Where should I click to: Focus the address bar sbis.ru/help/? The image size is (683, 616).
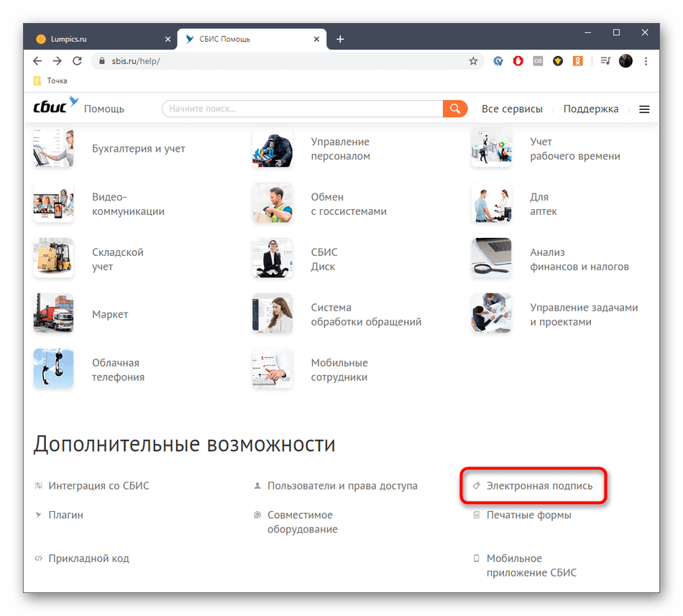coord(288,61)
